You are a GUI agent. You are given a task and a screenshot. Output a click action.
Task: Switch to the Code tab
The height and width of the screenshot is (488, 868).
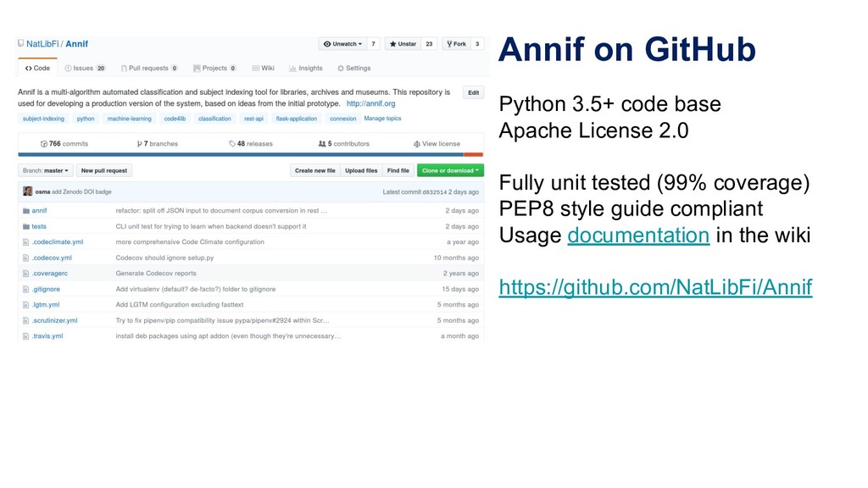[x=37, y=68]
